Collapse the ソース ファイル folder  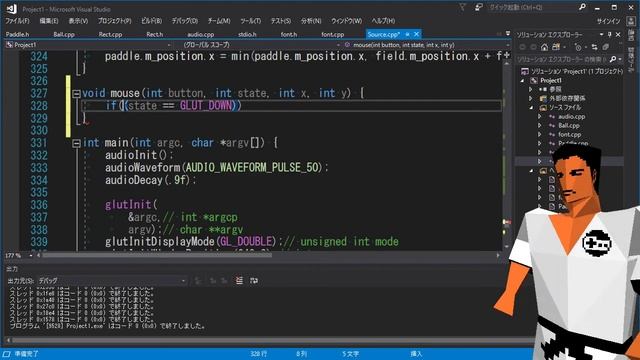point(531,107)
